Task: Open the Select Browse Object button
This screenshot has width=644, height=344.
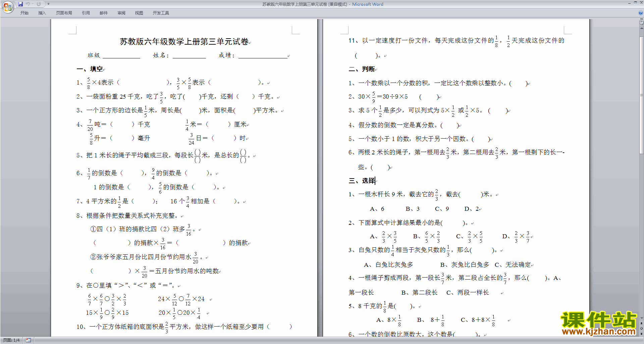Action: [642, 329]
